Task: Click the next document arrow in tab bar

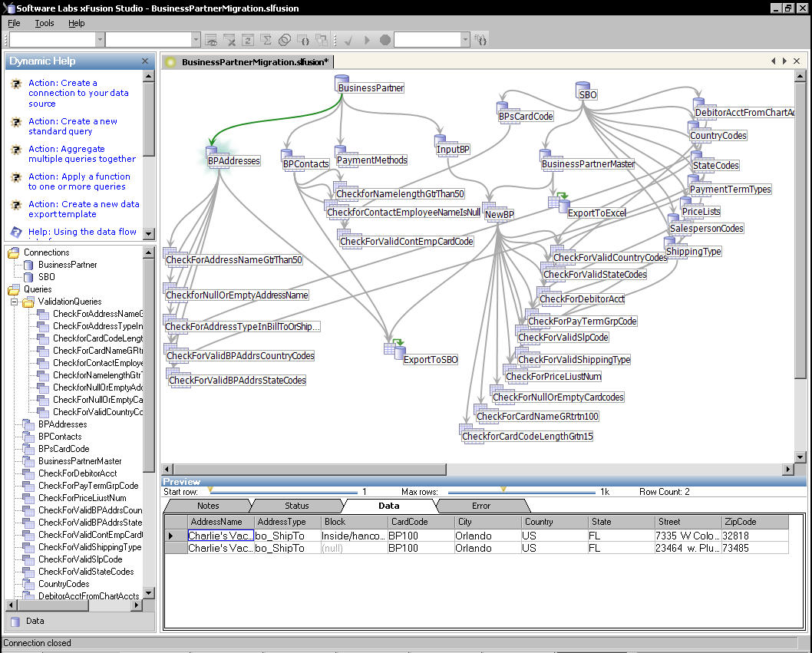Action: pyautogui.click(x=785, y=61)
